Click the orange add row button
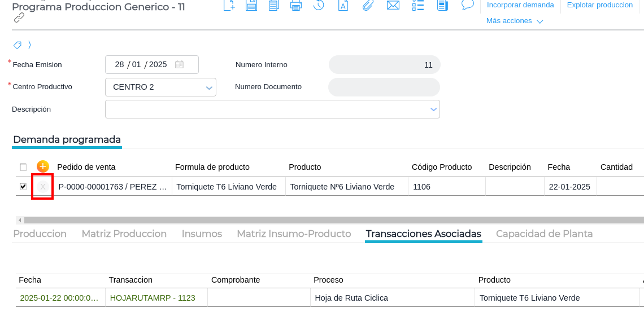 (43, 166)
